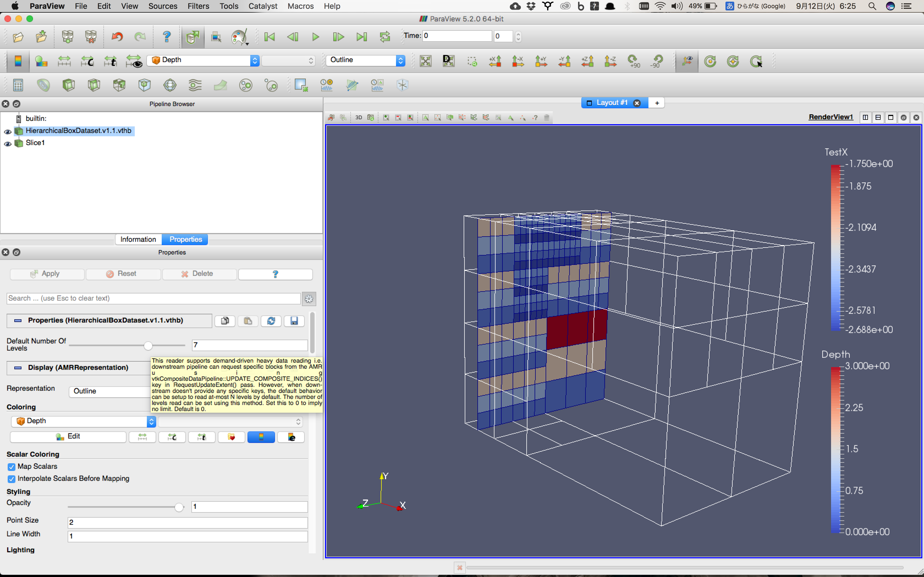Toggle visibility of Slice1 in Pipeline Browser
The height and width of the screenshot is (577, 924).
7,144
